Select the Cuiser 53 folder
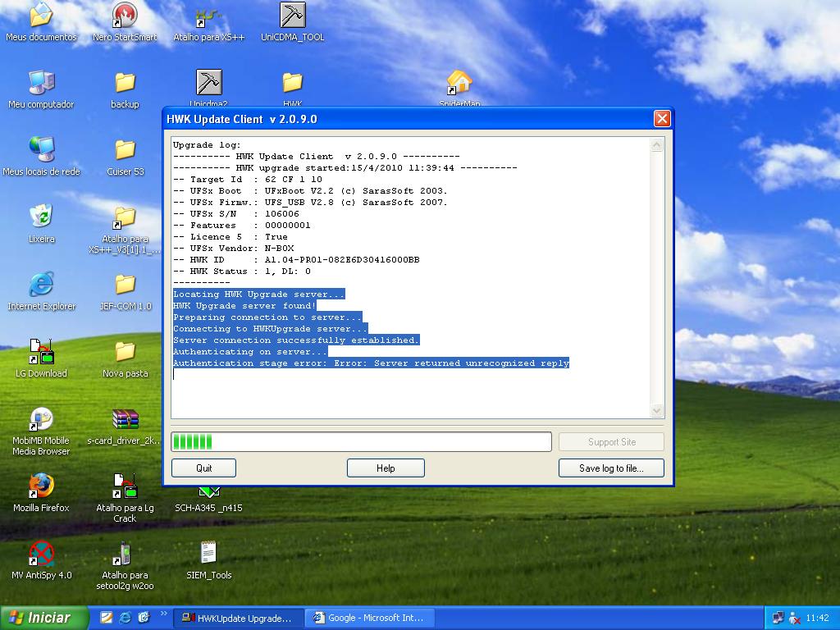 click(x=125, y=157)
